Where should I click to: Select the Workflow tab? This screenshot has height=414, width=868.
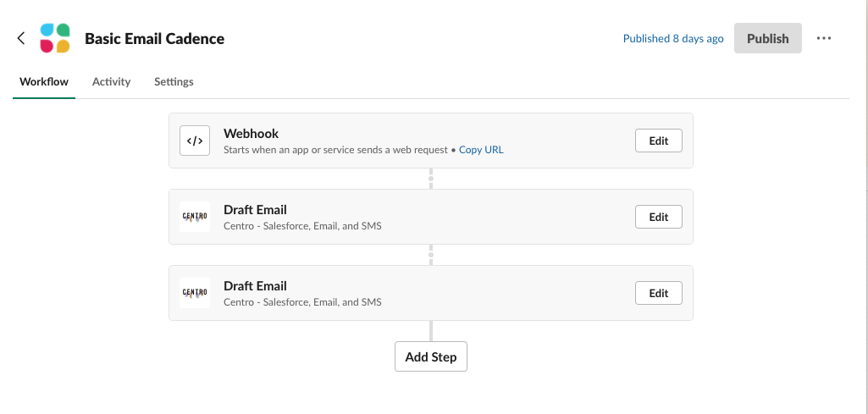coord(44,82)
